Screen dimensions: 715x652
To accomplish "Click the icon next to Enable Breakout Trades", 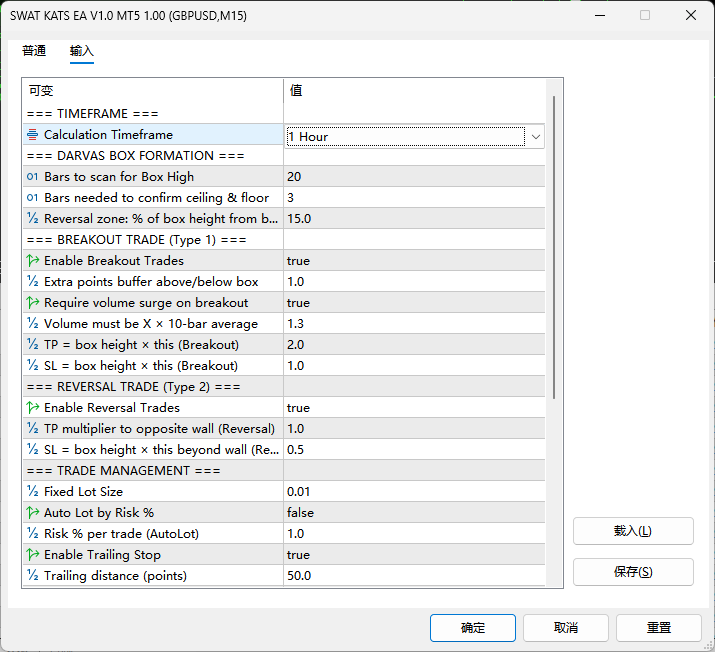I will [x=33, y=261].
